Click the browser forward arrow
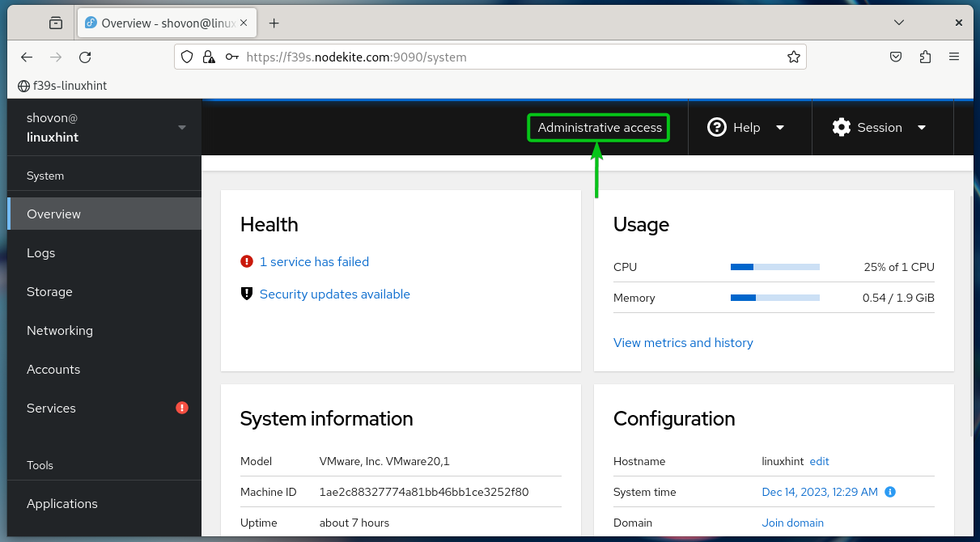 (56, 57)
